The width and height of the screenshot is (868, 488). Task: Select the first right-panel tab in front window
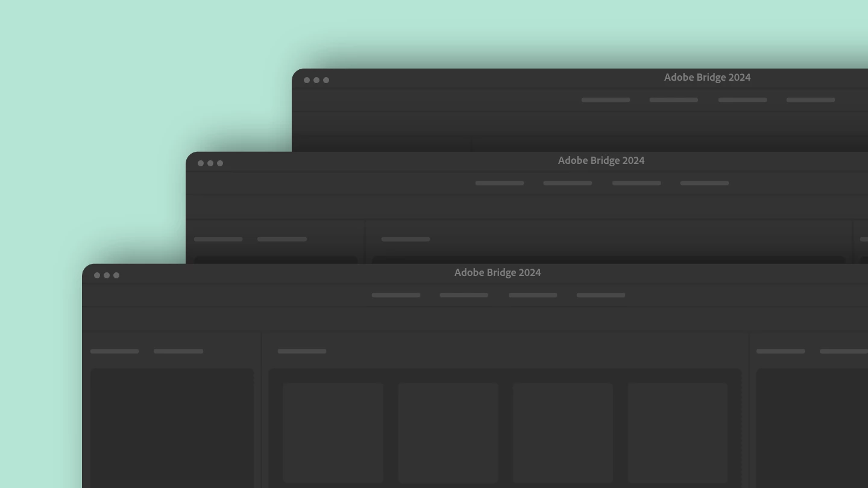[781, 351]
